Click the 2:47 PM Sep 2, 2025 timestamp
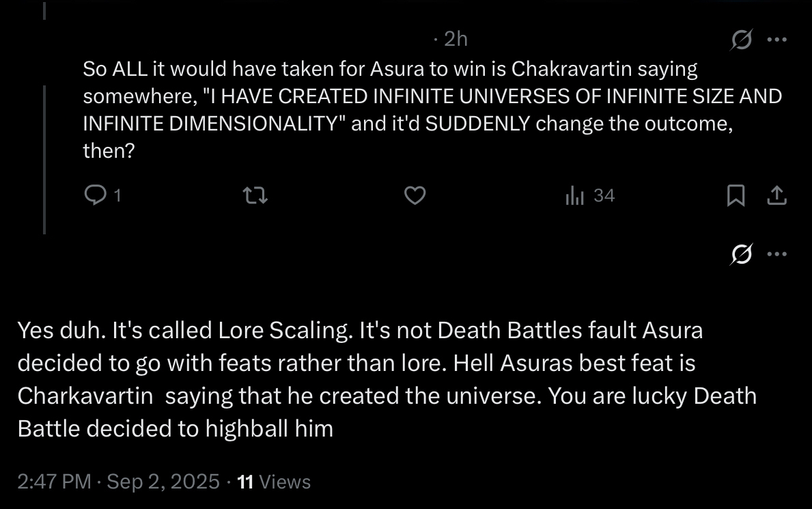The height and width of the screenshot is (509, 812). tap(119, 482)
